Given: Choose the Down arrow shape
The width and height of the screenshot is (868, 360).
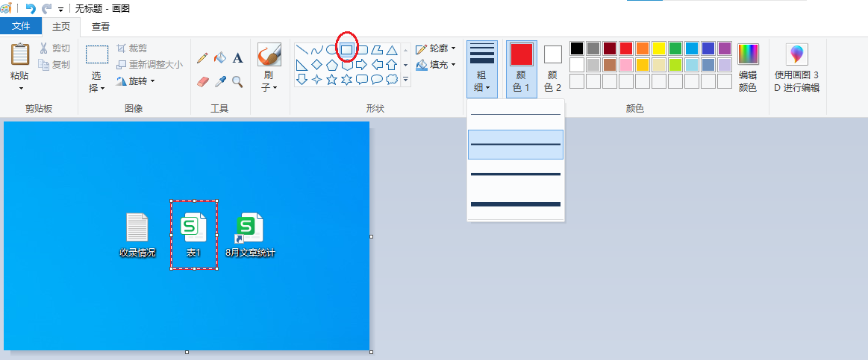Looking at the screenshot, I should (x=302, y=80).
